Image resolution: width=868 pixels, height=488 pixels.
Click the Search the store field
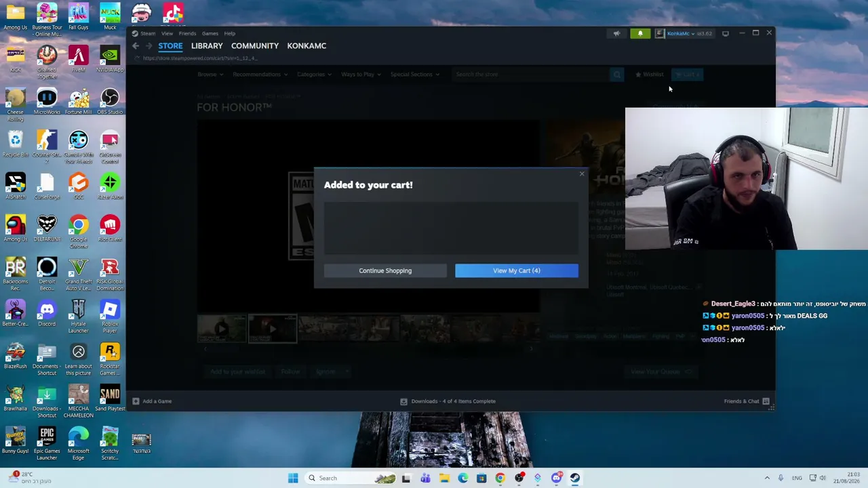pos(531,75)
